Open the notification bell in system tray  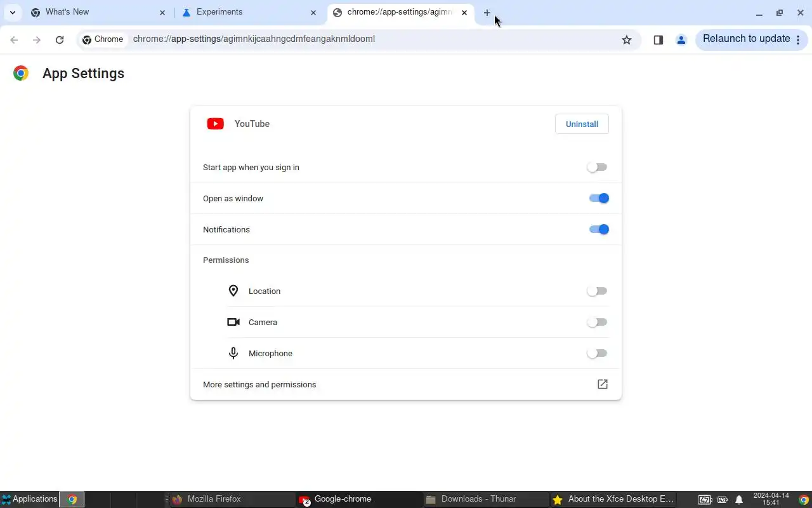739,500
